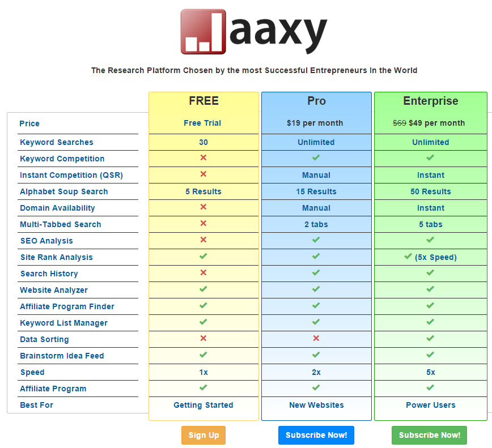The image size is (492, 448).
Task: Click the Enterprise checkmark for Affiliate Program row
Action: [430, 388]
